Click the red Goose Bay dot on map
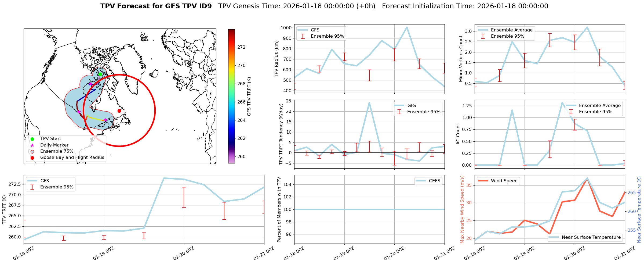 (119, 111)
